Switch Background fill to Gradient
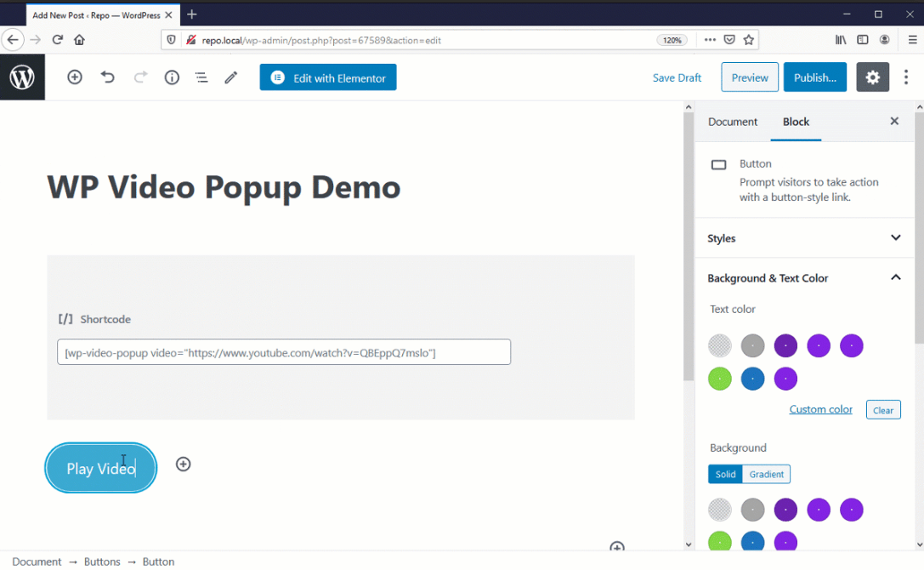This screenshot has height=570, width=924. pyautogui.click(x=766, y=474)
